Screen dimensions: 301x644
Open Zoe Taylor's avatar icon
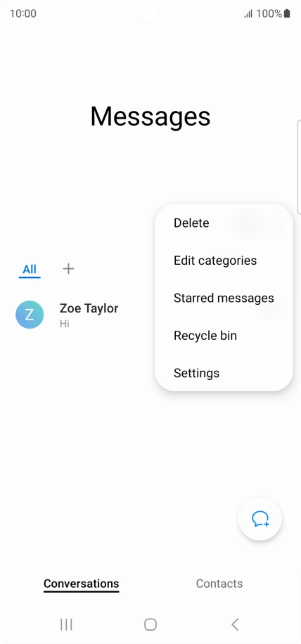tap(30, 315)
